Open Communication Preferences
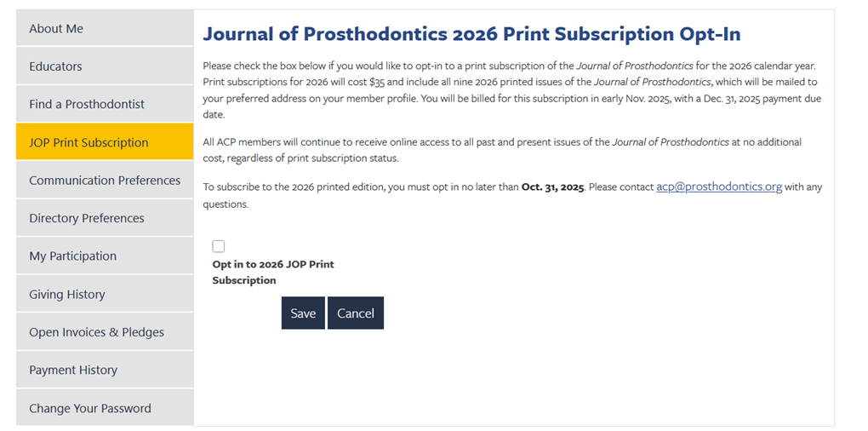 [105, 181]
